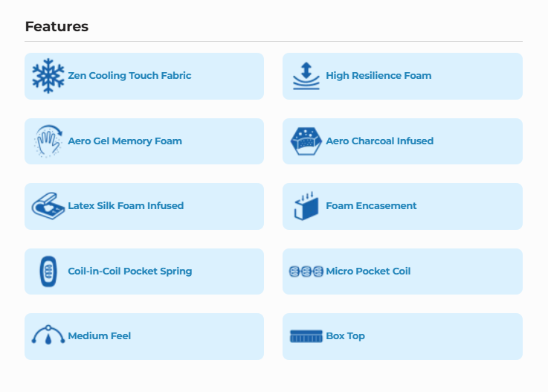Image resolution: width=548 pixels, height=392 pixels.
Task: Click the High Resilience Foam layers icon
Action: tap(306, 76)
